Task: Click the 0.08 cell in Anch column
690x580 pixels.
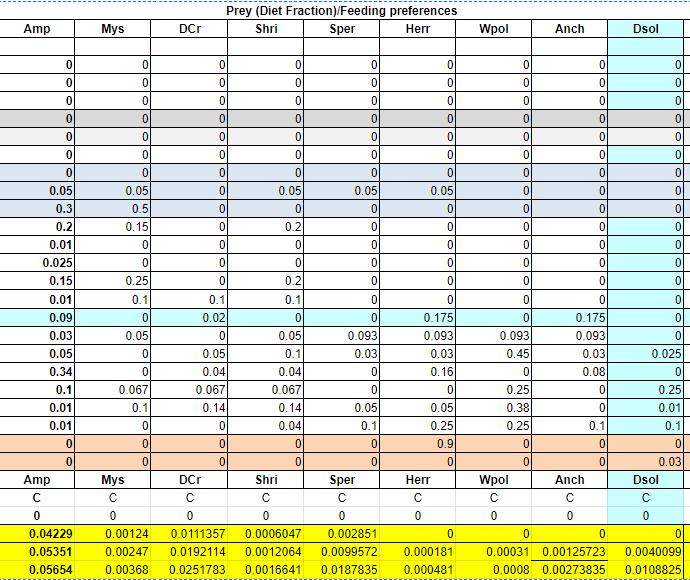Action: point(569,371)
